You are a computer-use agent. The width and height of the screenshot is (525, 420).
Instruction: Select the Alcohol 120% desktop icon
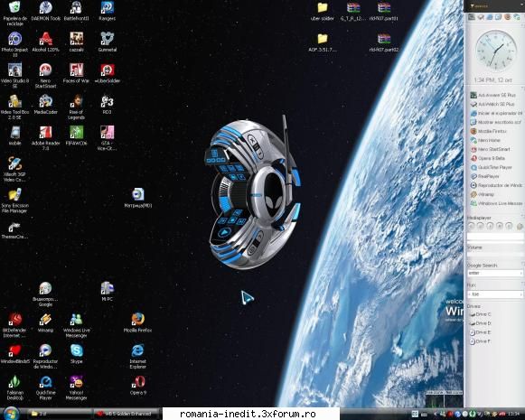point(45,42)
